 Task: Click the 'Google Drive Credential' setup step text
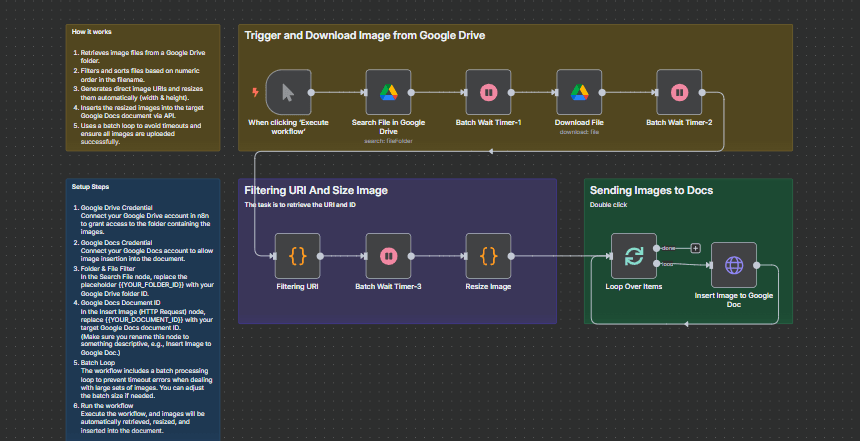[116, 208]
